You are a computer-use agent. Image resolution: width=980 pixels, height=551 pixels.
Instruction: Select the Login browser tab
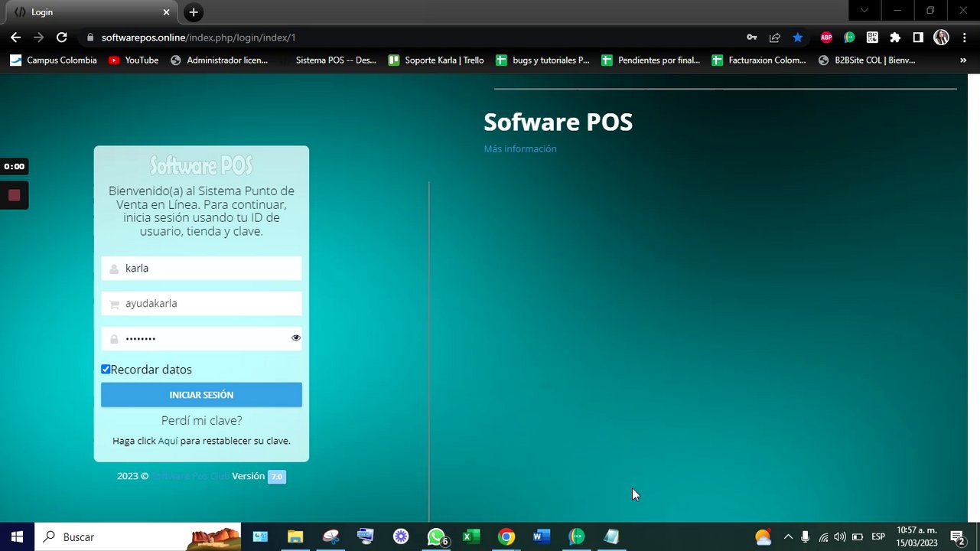pyautogui.click(x=92, y=12)
